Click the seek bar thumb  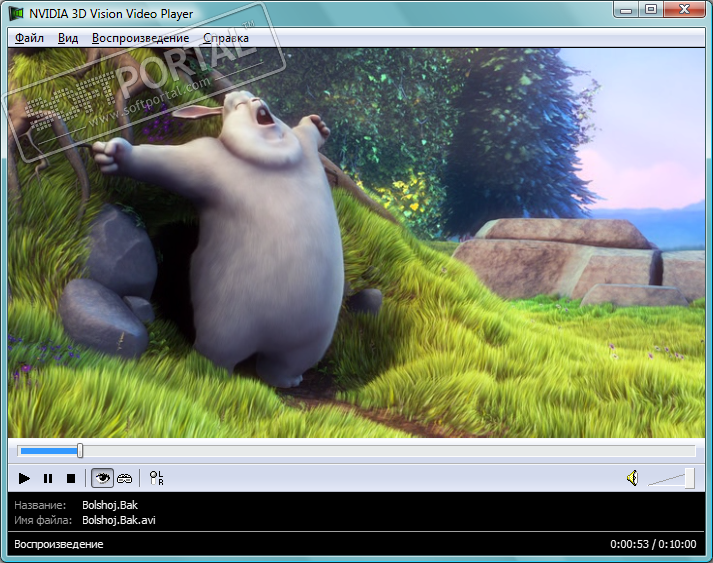pos(80,451)
